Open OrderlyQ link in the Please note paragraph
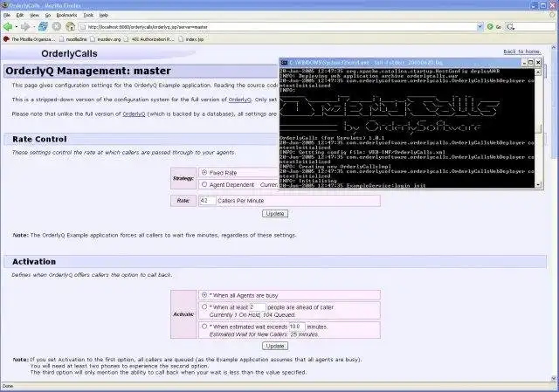 click(134, 114)
